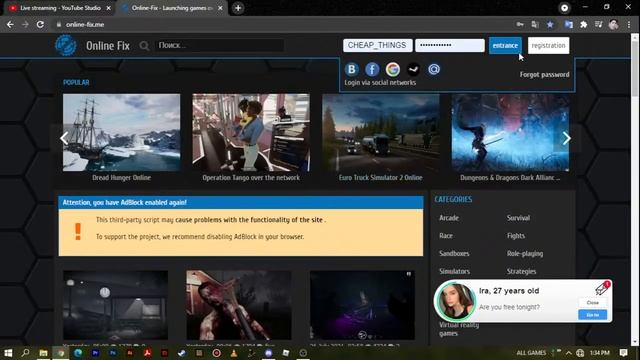Select the Race category
Viewport: 640px width, 360px height.
point(446,236)
